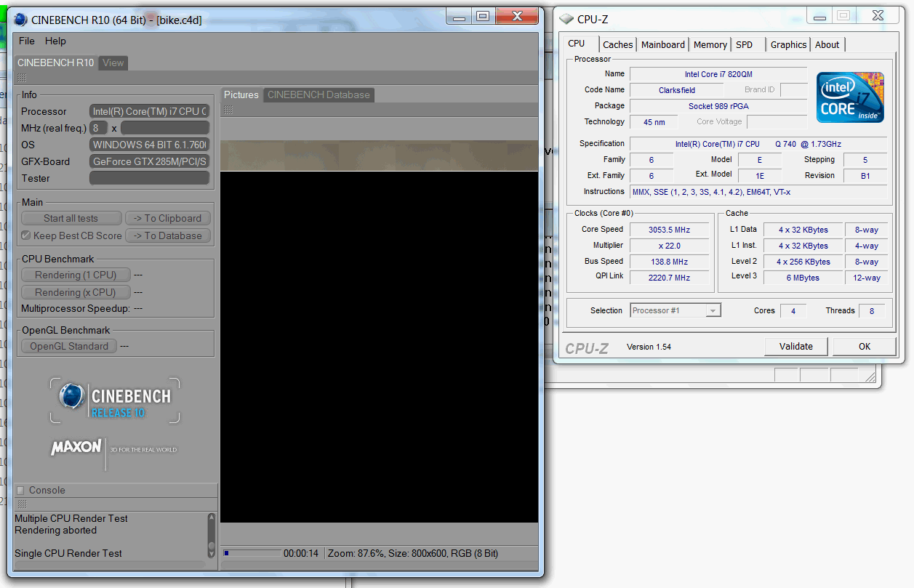Click the OK button in CPU-Z
Screen dimensions: 914x588
tap(865, 346)
